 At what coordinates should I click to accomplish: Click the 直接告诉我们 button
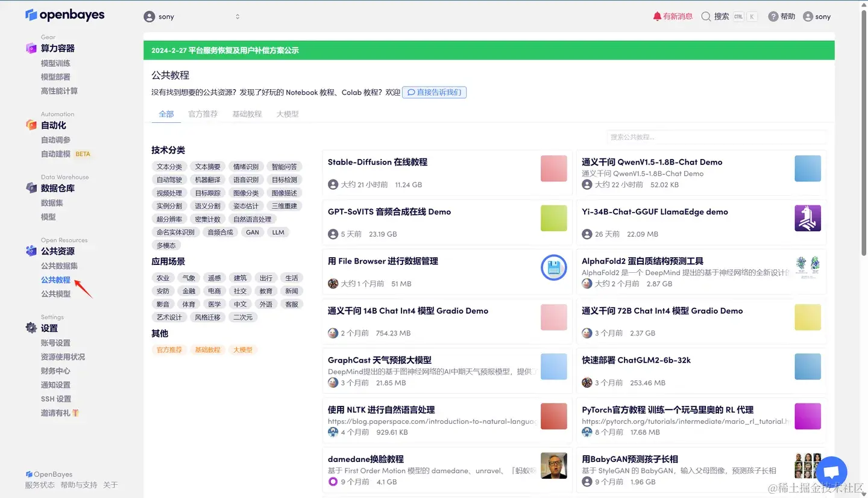[434, 92]
